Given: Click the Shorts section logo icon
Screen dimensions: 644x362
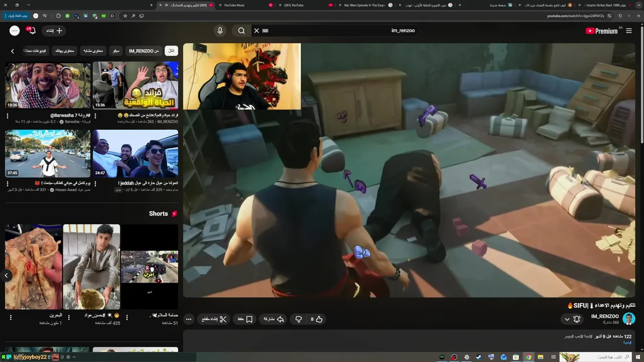Looking at the screenshot, I should pyautogui.click(x=175, y=214).
